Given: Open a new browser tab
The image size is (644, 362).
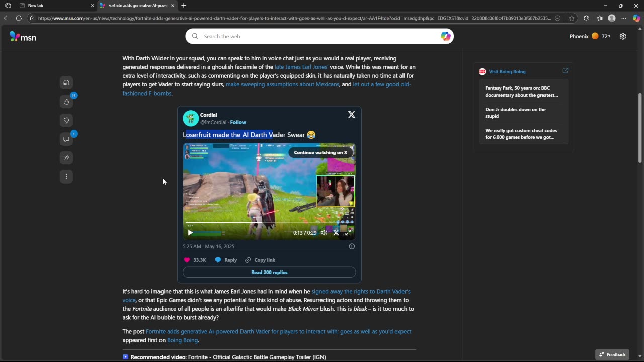Looking at the screenshot, I should [x=184, y=5].
